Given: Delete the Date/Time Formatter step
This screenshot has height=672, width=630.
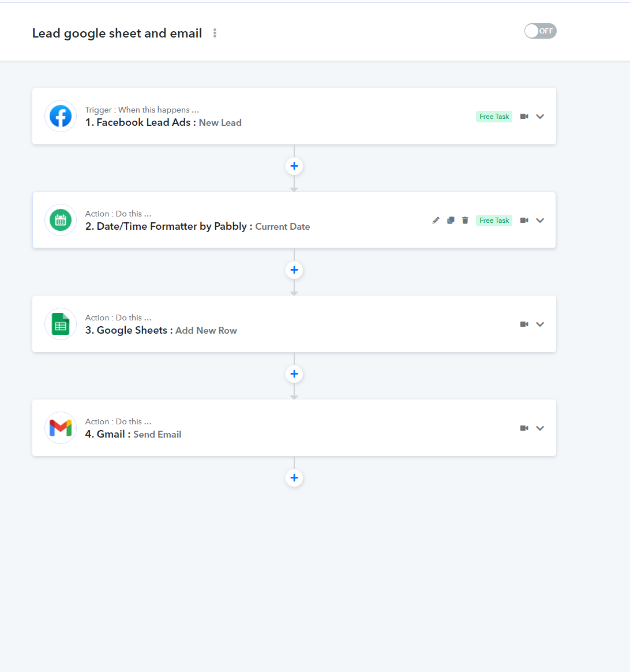Looking at the screenshot, I should point(465,221).
